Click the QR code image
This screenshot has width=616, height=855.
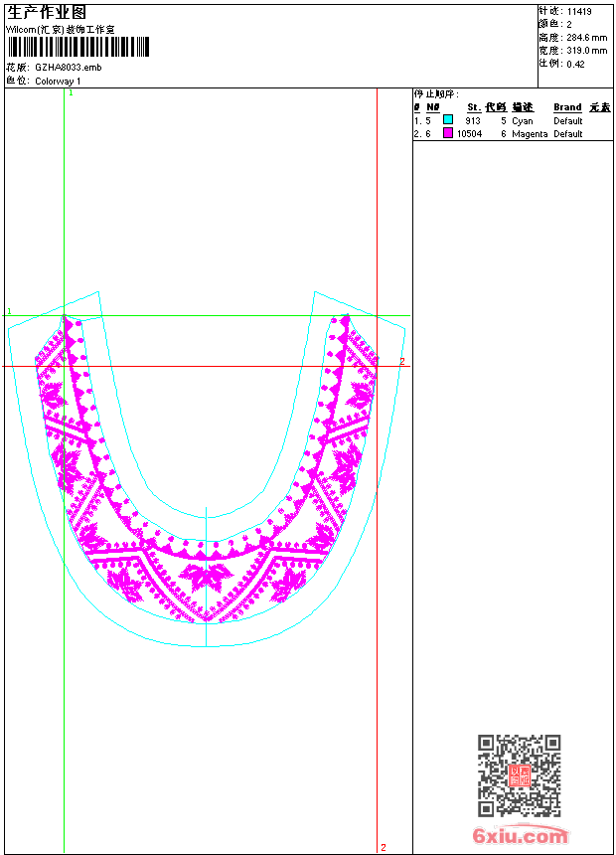520,775
